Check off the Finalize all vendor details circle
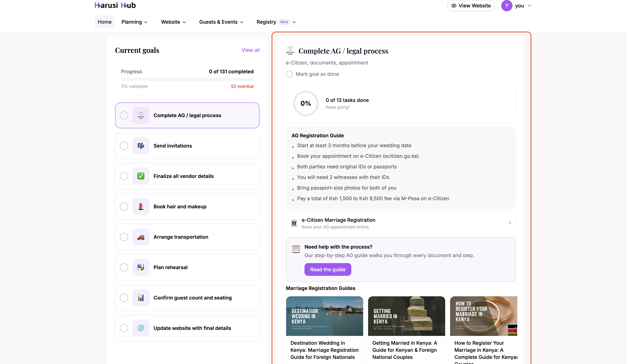The width and height of the screenshot is (627, 364). [x=124, y=176]
